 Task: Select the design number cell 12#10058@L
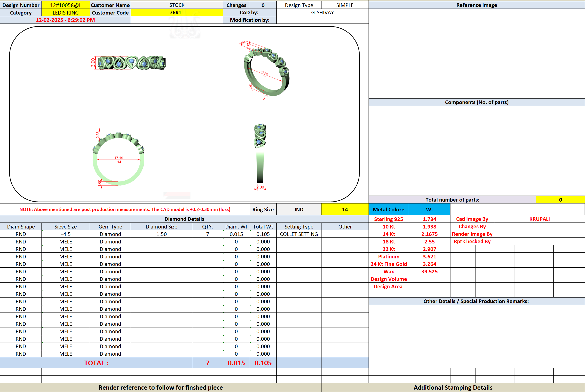coord(65,5)
